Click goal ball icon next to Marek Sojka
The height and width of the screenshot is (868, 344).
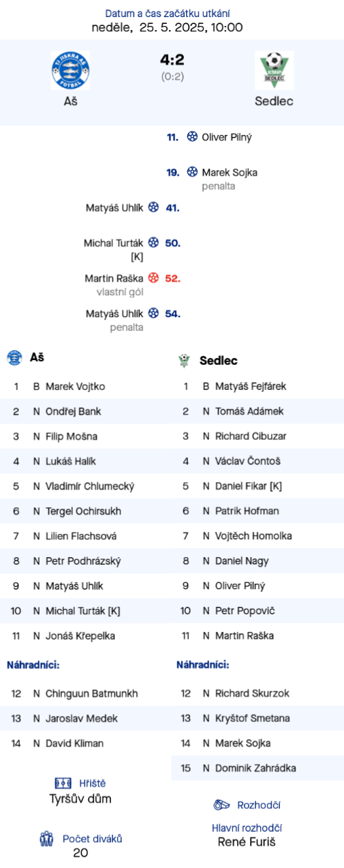(x=192, y=173)
